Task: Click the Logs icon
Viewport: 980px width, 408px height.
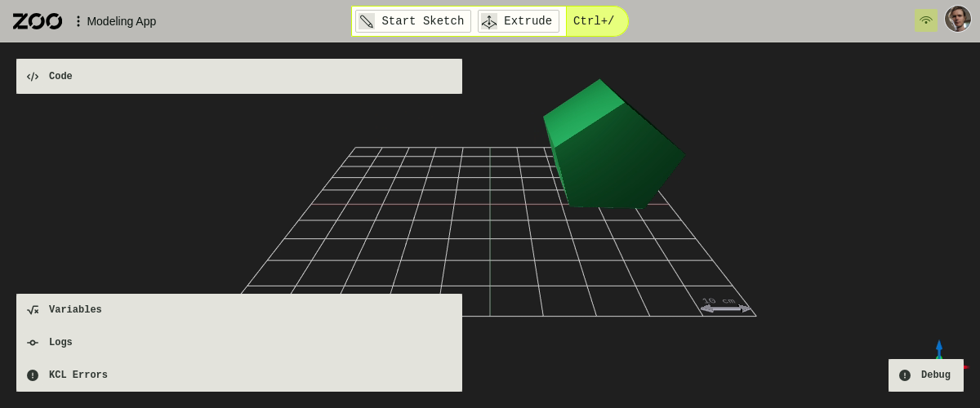Action: 33,343
